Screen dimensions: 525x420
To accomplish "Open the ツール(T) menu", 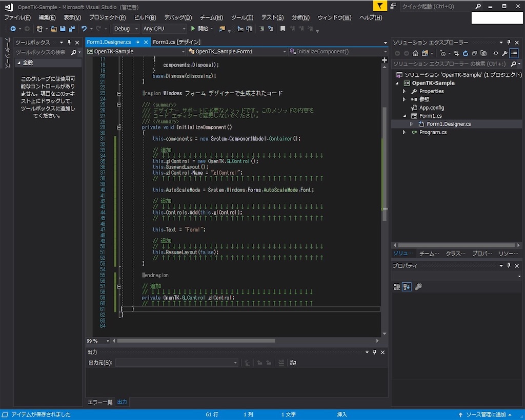I will click(x=242, y=18).
